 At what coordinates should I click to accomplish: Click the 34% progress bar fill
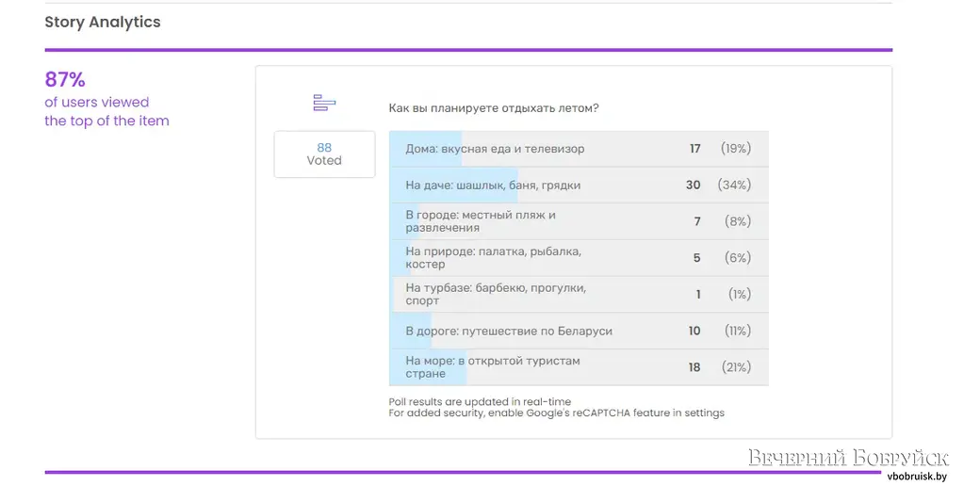454,185
